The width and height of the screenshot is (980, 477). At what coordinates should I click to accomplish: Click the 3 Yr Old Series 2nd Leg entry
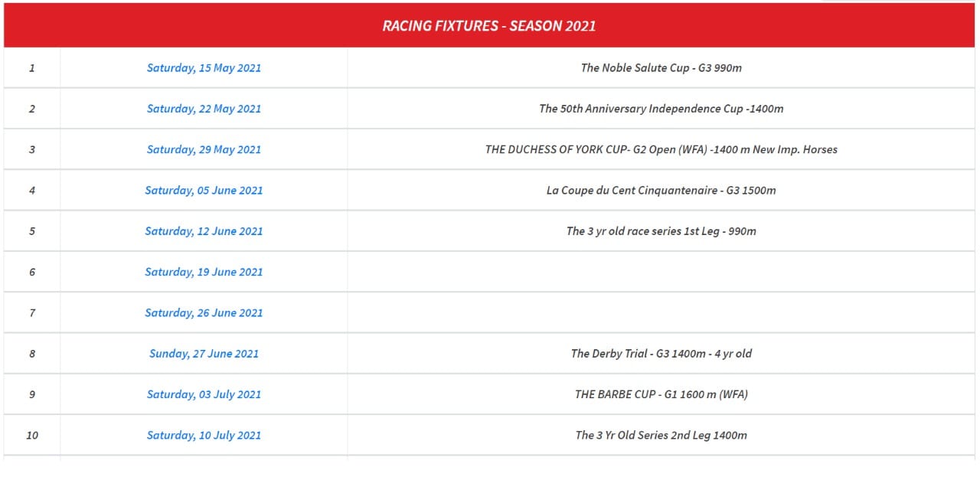point(661,436)
